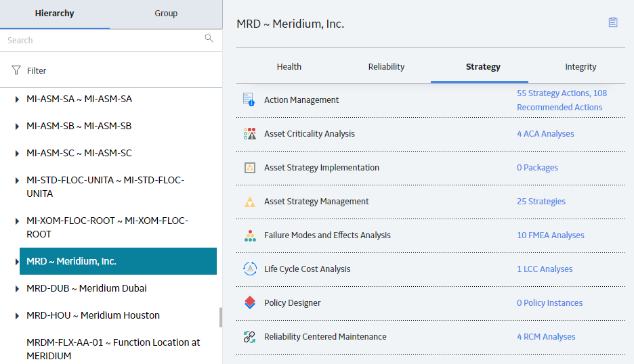Viewport: 634px width, 364px height.
Task: Click the Asset Criticality Analysis label
Action: coord(310,134)
